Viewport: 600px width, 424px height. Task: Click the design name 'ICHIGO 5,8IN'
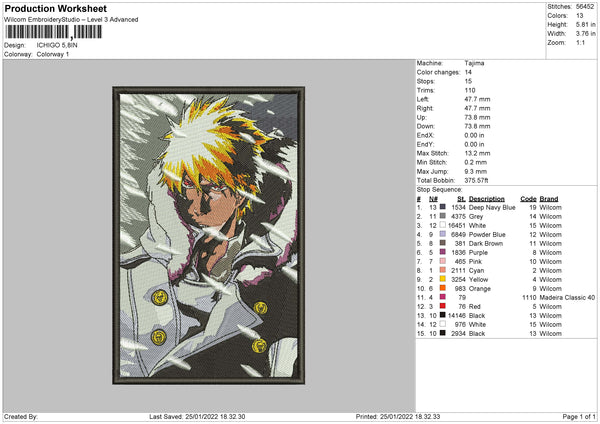(57, 45)
